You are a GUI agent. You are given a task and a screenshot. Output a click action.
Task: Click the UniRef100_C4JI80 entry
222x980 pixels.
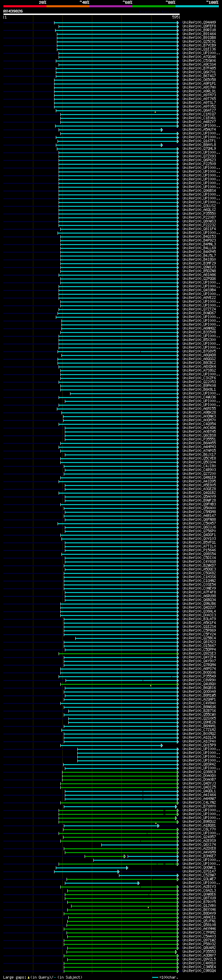point(199,466)
